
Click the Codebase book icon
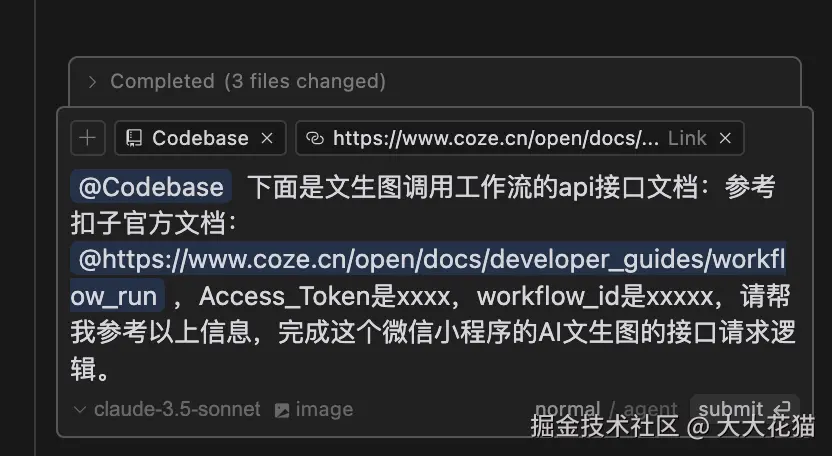click(x=134, y=138)
